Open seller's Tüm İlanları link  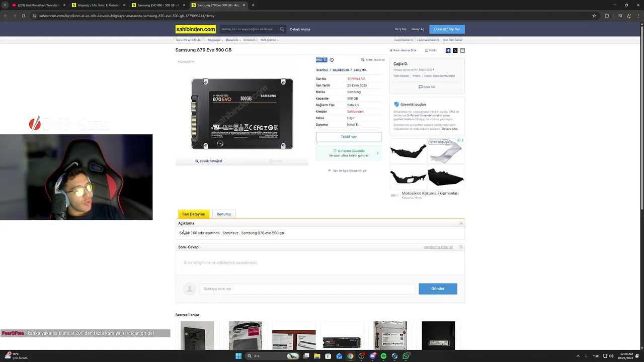click(x=401, y=76)
